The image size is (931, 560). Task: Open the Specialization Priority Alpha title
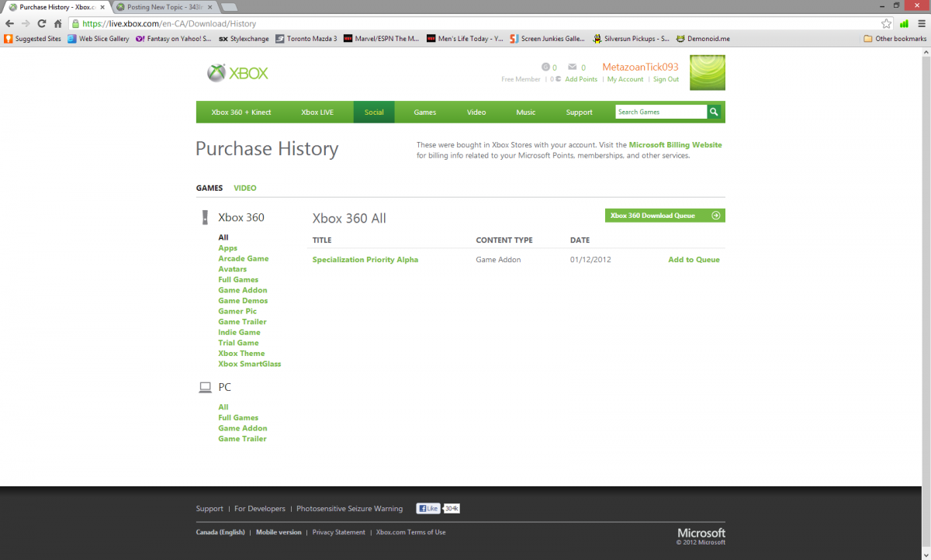point(365,260)
